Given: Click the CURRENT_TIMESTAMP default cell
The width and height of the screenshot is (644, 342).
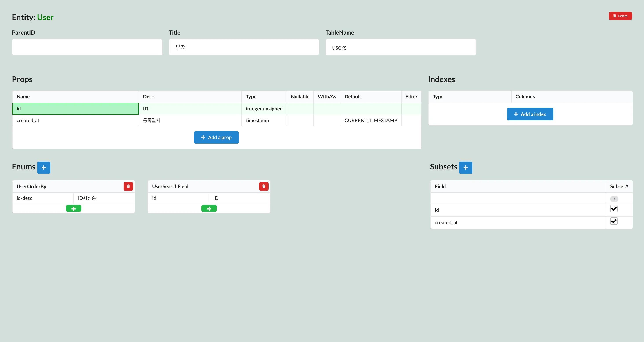Looking at the screenshot, I should (x=371, y=121).
